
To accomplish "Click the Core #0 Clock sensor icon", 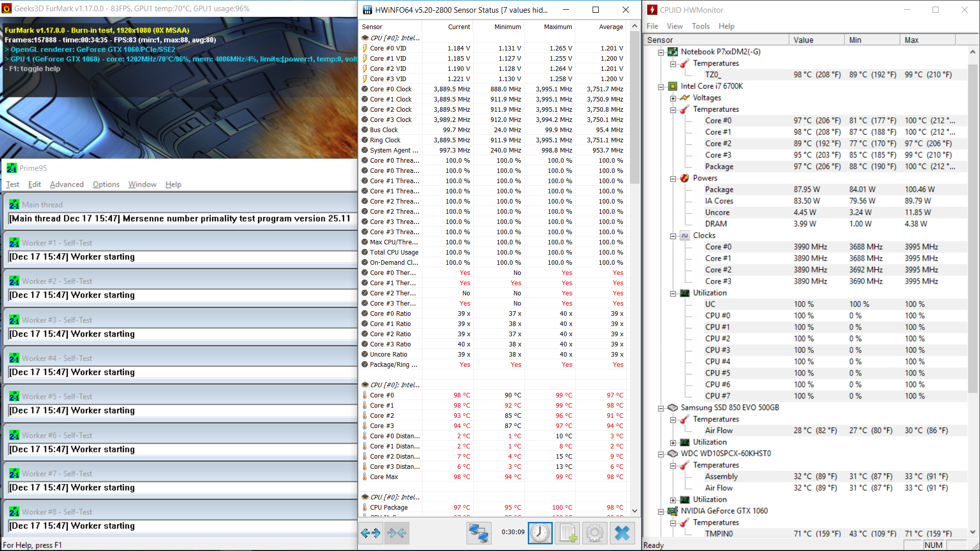I will [x=365, y=89].
